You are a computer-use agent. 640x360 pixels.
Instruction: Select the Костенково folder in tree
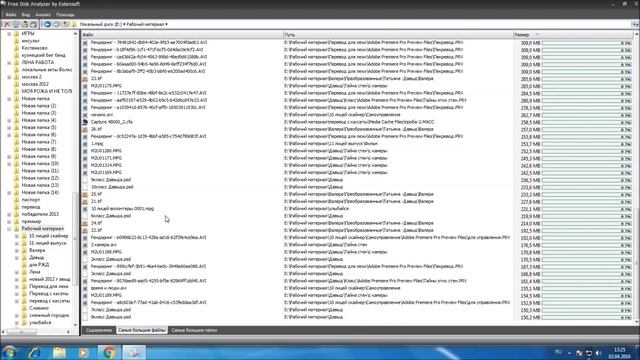point(34,48)
